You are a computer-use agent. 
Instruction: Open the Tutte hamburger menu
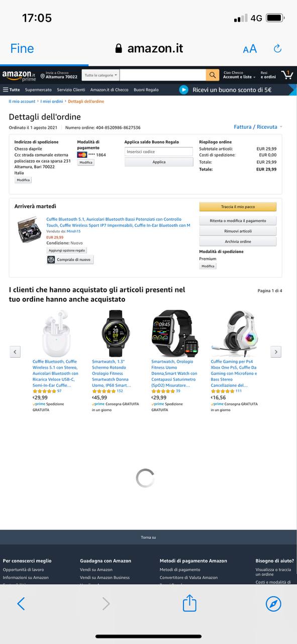click(x=12, y=90)
